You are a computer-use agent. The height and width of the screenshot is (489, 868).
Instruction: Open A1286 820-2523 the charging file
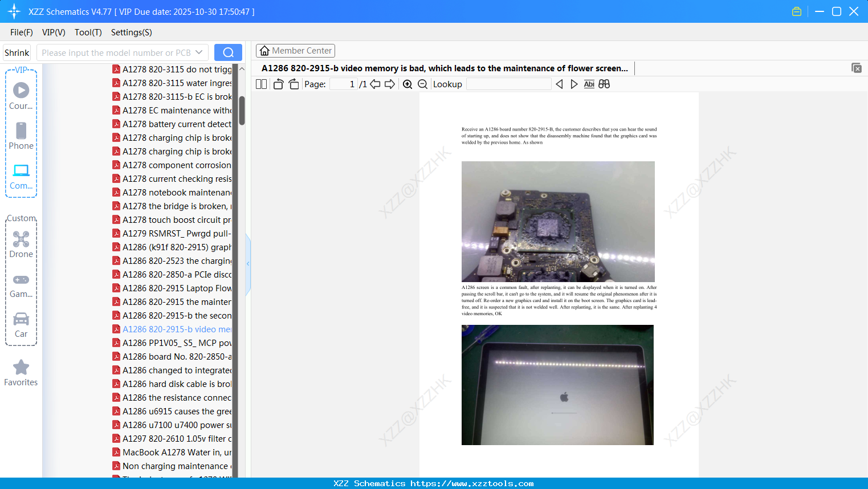point(172,260)
